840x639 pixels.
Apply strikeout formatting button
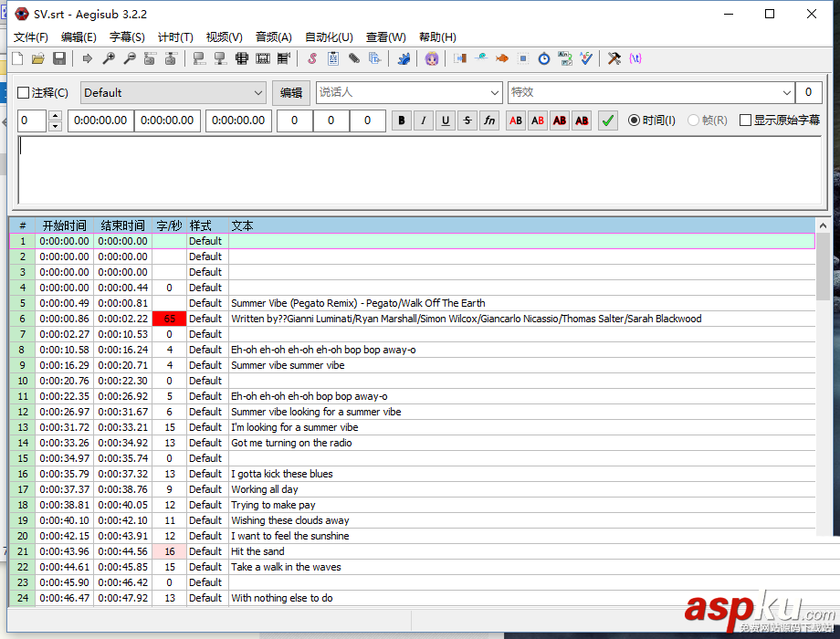(x=467, y=120)
